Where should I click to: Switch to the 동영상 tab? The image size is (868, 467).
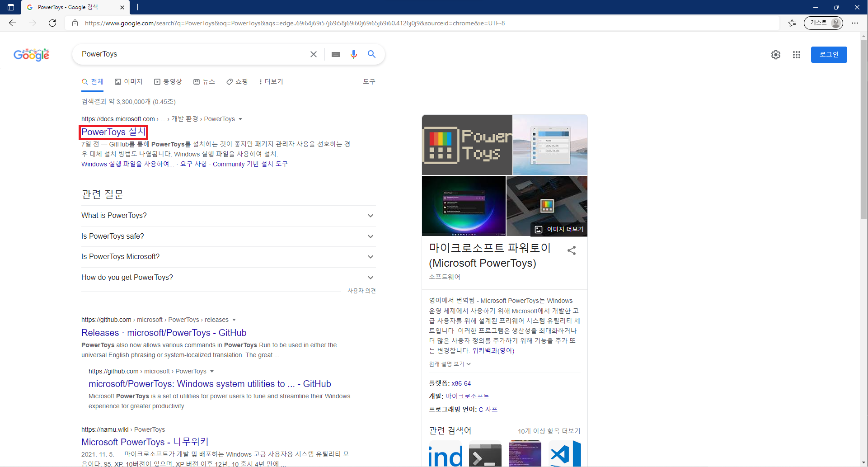[168, 82]
